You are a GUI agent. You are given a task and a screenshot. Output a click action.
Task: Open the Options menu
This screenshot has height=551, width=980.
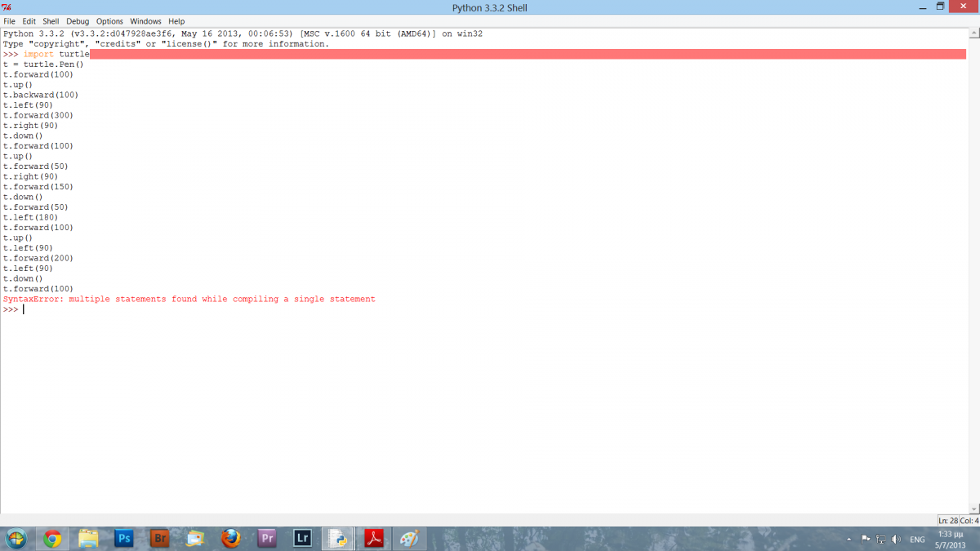click(109, 21)
